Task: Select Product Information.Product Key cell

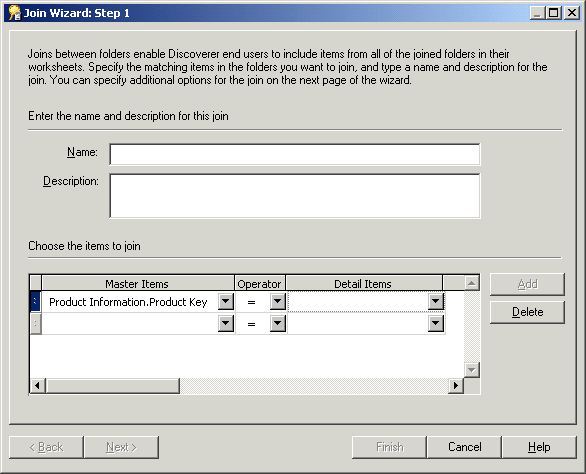Action: (130, 302)
